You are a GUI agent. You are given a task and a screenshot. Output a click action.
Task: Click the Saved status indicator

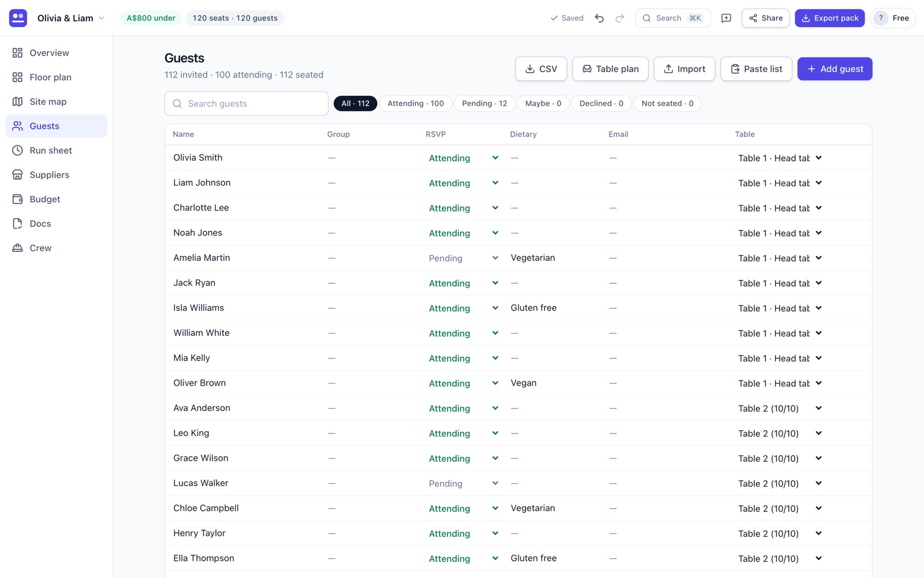click(x=567, y=18)
